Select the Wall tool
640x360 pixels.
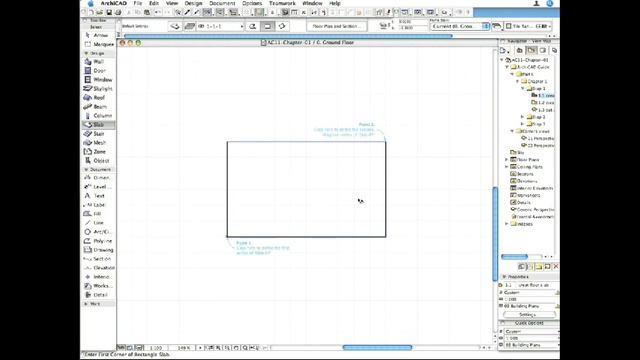(98, 62)
